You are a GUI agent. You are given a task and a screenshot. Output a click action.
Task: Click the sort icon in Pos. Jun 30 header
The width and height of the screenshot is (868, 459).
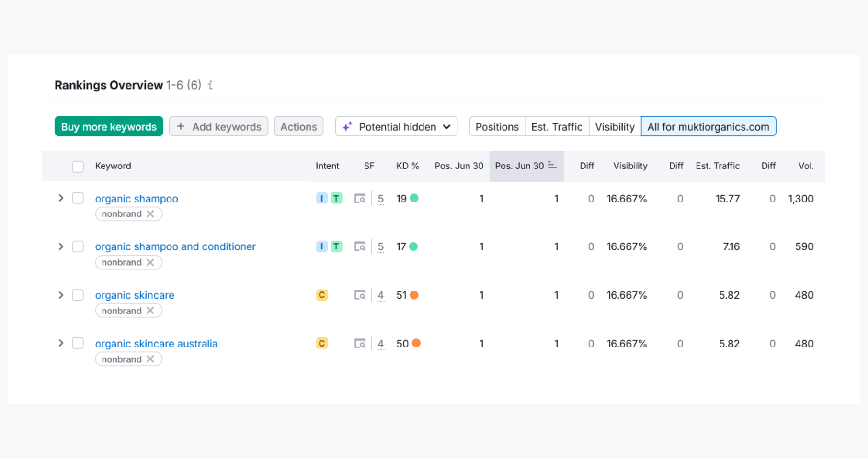tap(552, 165)
